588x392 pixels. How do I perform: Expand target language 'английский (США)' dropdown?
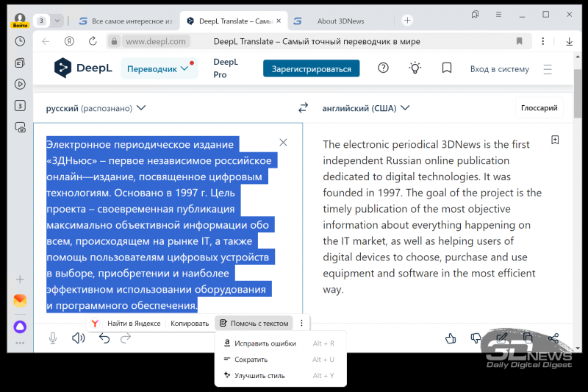pyautogui.click(x=365, y=108)
